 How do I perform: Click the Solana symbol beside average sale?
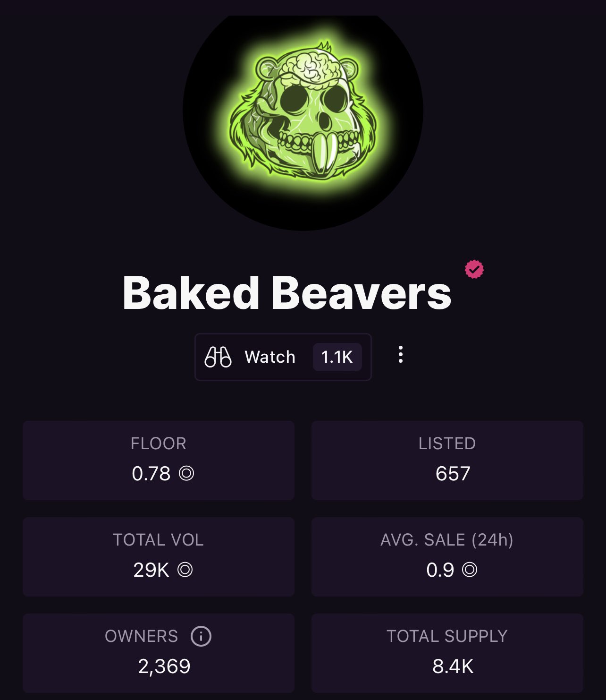pyautogui.click(x=470, y=570)
